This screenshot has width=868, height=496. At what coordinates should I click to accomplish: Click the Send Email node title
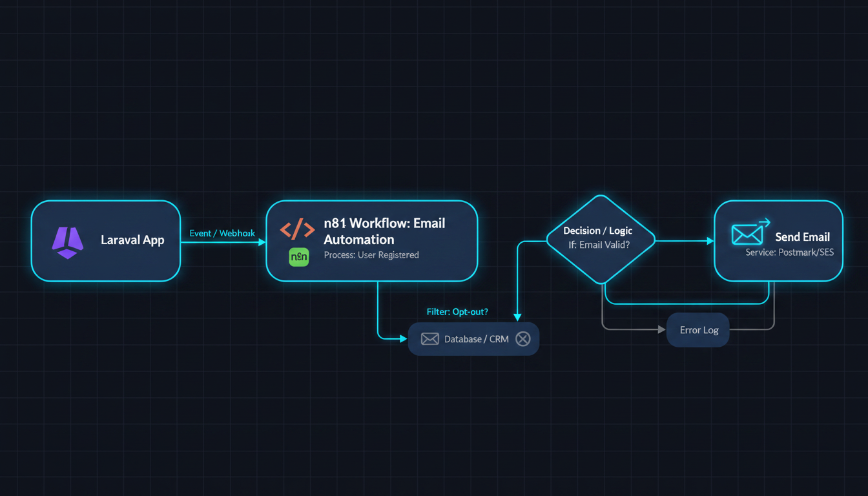click(x=802, y=237)
